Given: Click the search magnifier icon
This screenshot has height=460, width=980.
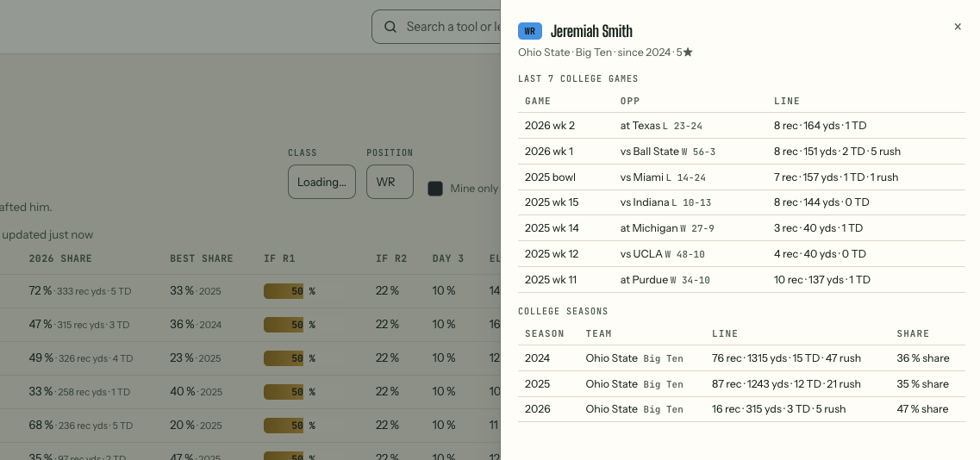Looking at the screenshot, I should pyautogui.click(x=390, y=27).
